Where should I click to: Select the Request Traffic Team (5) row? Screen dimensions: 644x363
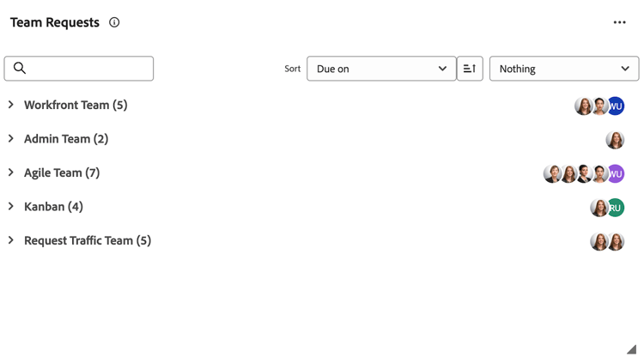88,240
